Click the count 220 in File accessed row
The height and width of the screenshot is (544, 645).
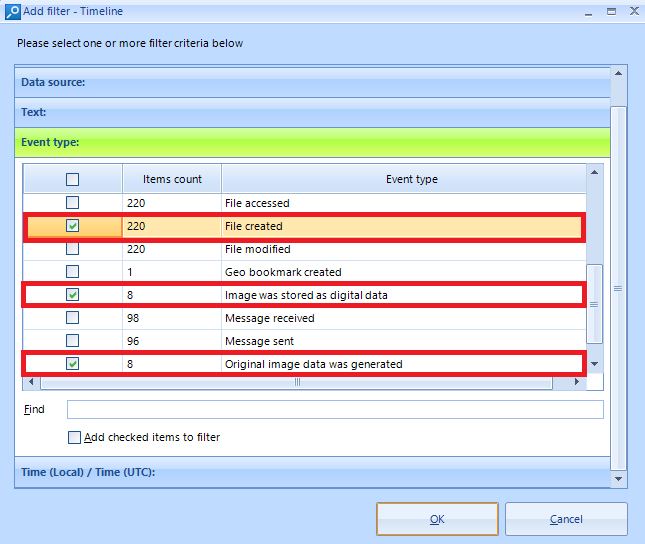(x=136, y=203)
